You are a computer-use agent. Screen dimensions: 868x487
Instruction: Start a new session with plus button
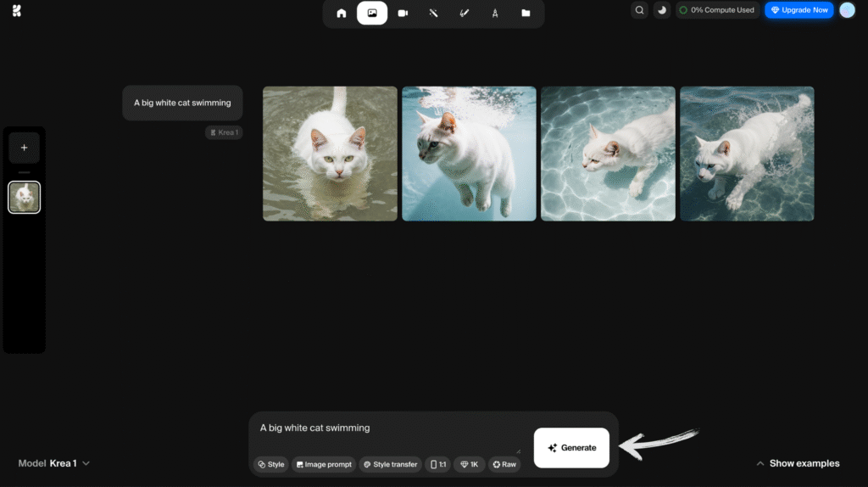(x=25, y=148)
